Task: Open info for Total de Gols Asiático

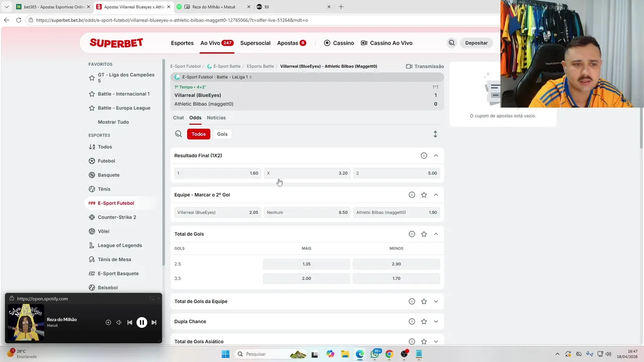Action: (412, 341)
